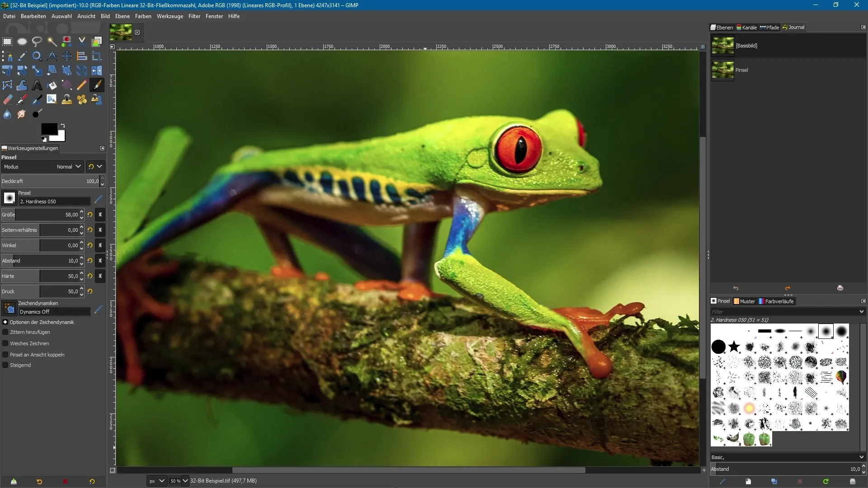Image resolution: width=868 pixels, height=488 pixels.
Task: Open the Basic brush tag dropdown
Action: point(788,457)
